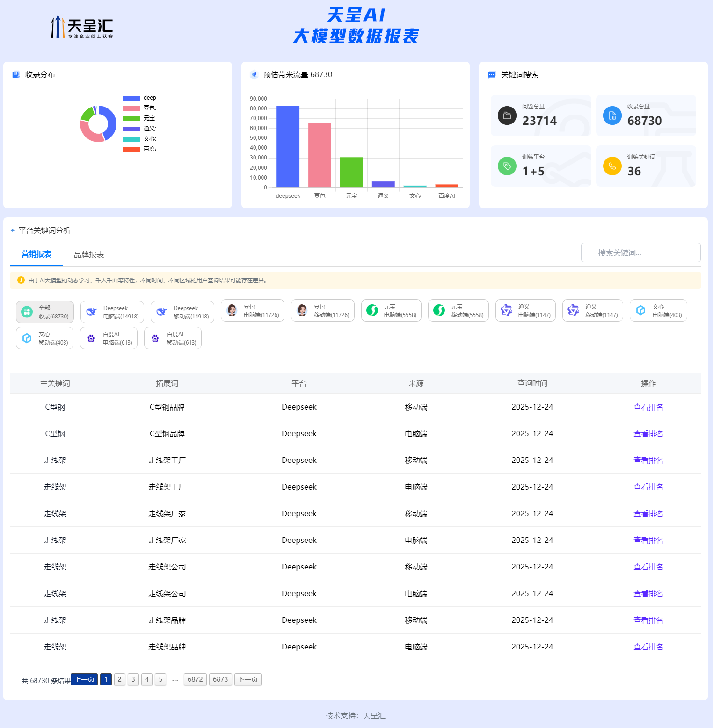Click the Deepseek whale icon for 电脑端

pos(92,312)
